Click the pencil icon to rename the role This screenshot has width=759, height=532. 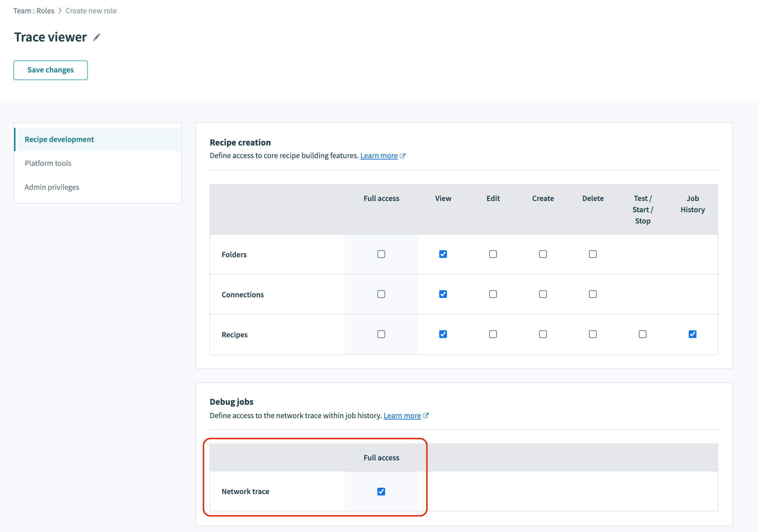97,37
